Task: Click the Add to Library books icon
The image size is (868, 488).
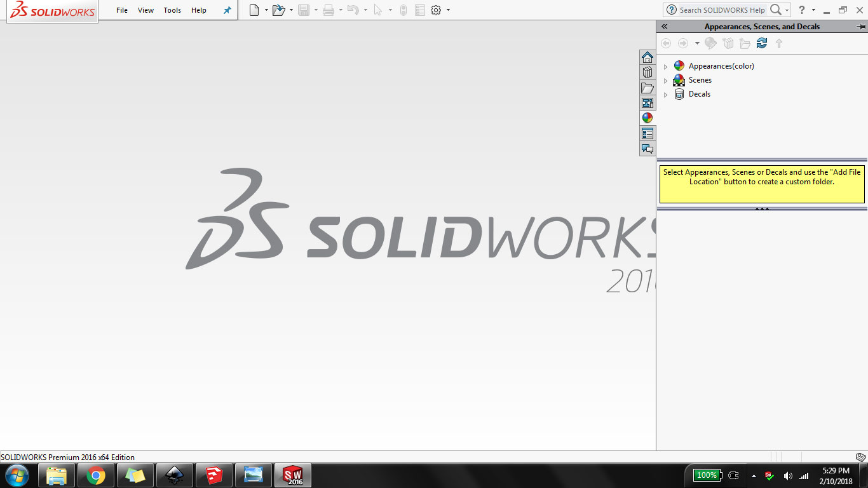Action: tap(728, 43)
